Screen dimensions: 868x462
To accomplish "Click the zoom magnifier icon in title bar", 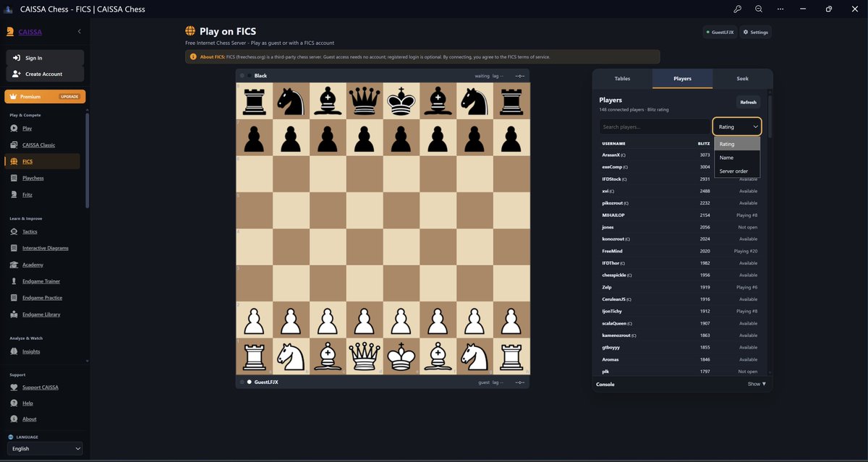I will click(759, 9).
